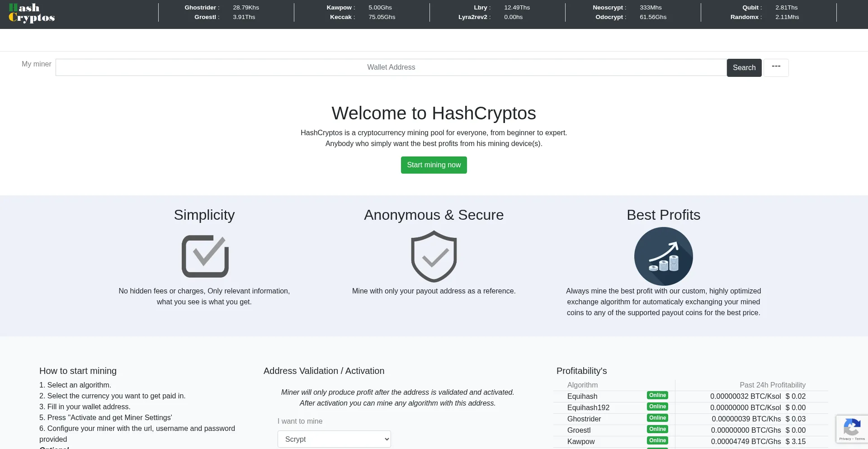Click the Odocrypt 61.56Ghs header stat
Image resolution: width=868 pixels, height=449 pixels.
pos(631,17)
